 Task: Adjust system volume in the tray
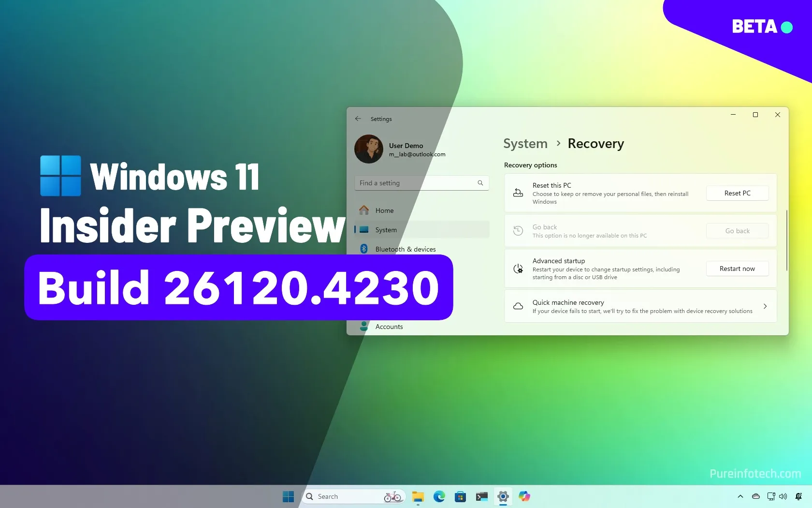pyautogui.click(x=783, y=496)
